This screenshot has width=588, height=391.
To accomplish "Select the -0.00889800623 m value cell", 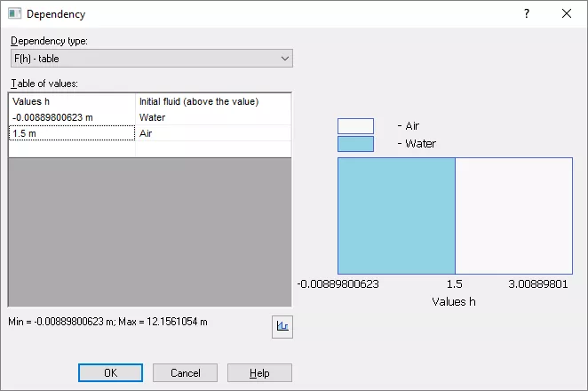I will coord(71,116).
